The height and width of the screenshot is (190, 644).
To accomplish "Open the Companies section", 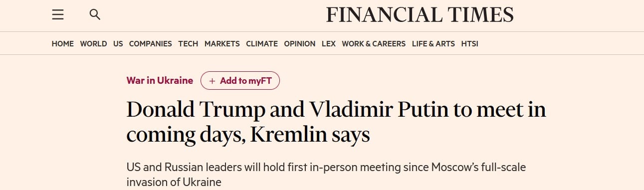I will coord(150,44).
